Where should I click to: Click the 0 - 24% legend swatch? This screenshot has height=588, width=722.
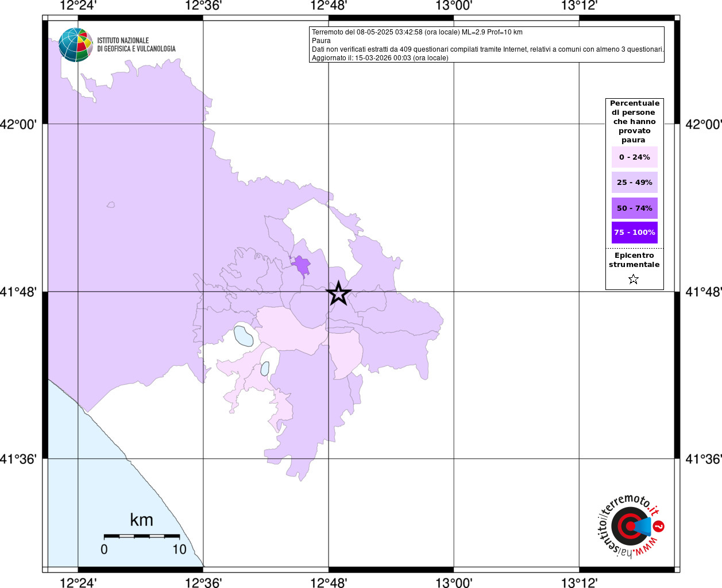[634, 157]
